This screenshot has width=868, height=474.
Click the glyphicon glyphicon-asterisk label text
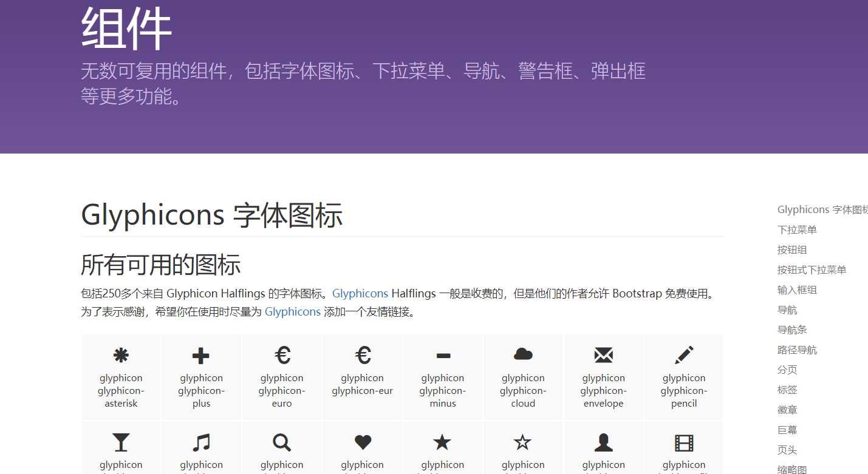click(x=121, y=390)
